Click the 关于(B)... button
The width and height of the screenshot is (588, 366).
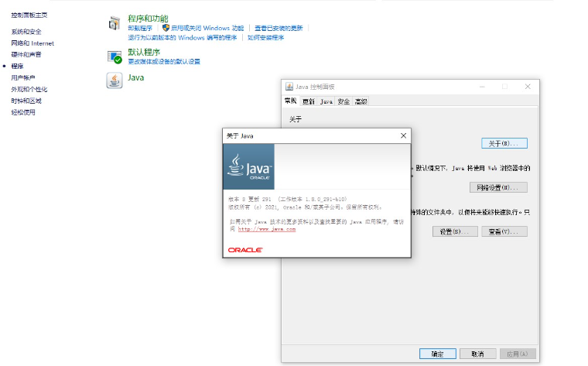[504, 143]
